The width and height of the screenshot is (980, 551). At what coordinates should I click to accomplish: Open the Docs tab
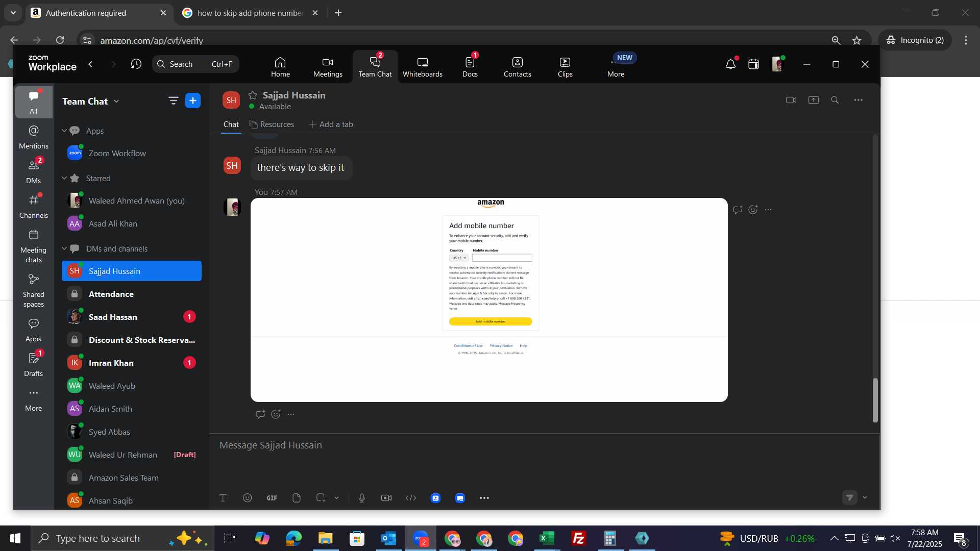(x=470, y=67)
